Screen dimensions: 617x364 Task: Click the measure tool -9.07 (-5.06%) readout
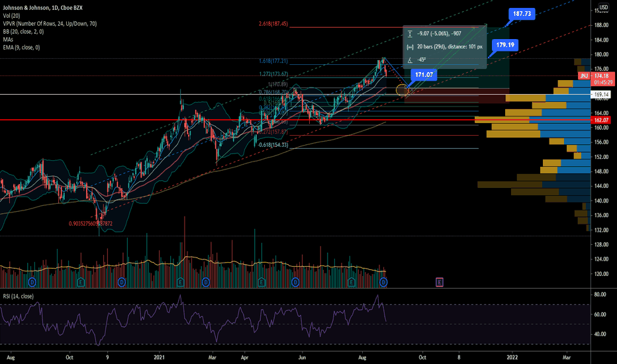pyautogui.click(x=439, y=34)
